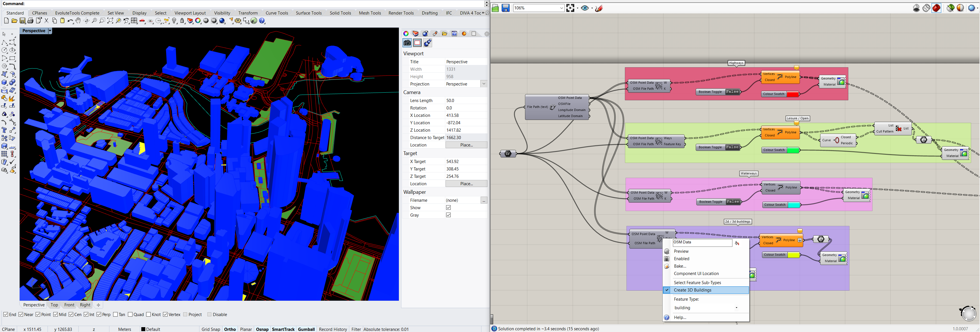Click the blue Render sphere icon

222,21
